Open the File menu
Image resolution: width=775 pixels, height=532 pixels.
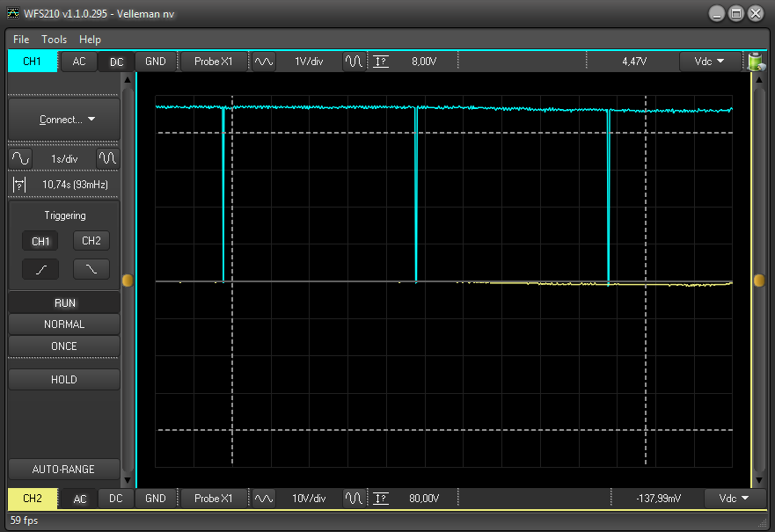pos(21,40)
